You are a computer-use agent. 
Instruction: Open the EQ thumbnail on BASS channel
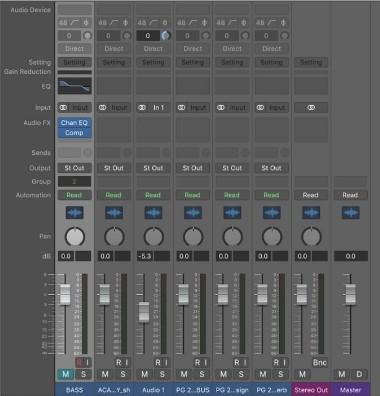[74, 86]
